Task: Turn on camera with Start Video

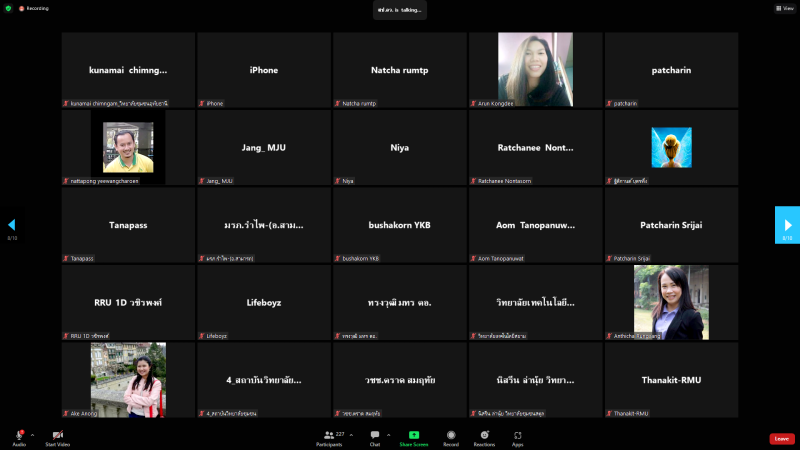Action: 57,435
